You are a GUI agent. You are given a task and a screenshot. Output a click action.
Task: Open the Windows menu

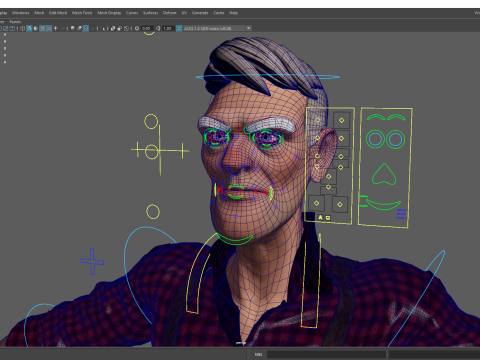coord(20,13)
